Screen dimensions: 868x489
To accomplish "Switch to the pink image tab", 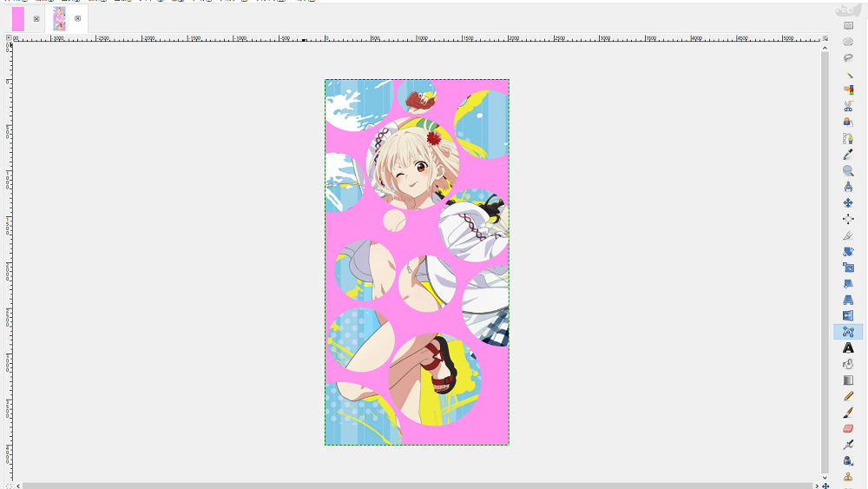I will click(18, 19).
